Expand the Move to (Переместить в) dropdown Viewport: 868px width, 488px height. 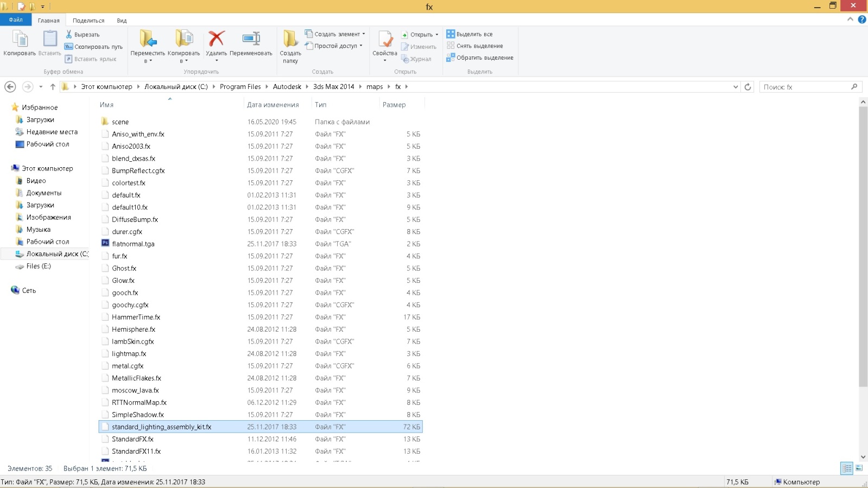[x=148, y=61]
